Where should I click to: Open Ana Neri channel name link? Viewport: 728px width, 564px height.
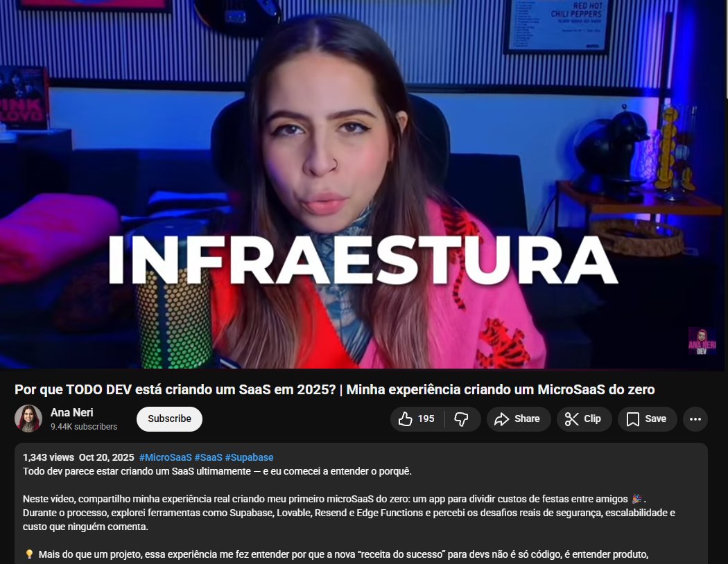72,412
